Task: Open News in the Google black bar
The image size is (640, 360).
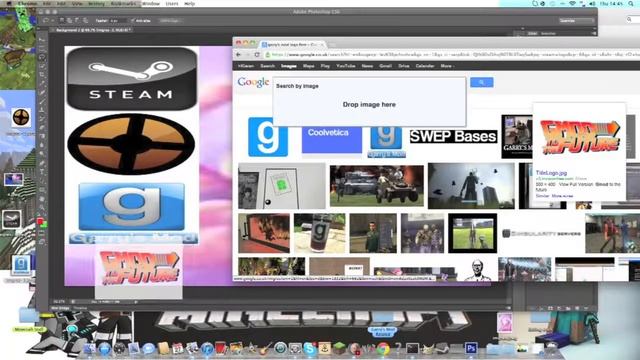Action: 367,66
